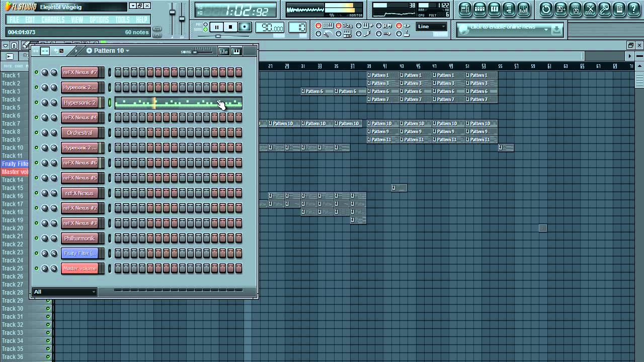Click the song time display
The image size is (644, 362).
235,10
